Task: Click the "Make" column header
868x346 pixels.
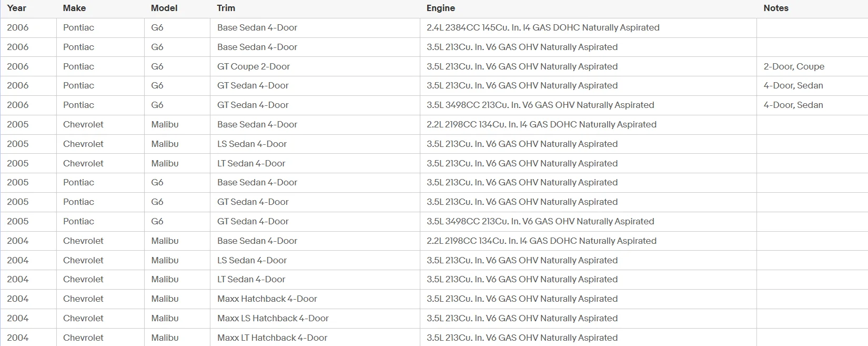Action: click(x=74, y=8)
